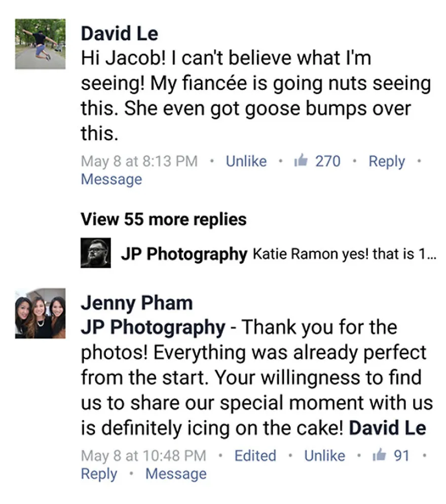Click the thumbs-up icon showing 270 likes
The width and height of the screenshot is (446, 504).
pyautogui.click(x=301, y=160)
